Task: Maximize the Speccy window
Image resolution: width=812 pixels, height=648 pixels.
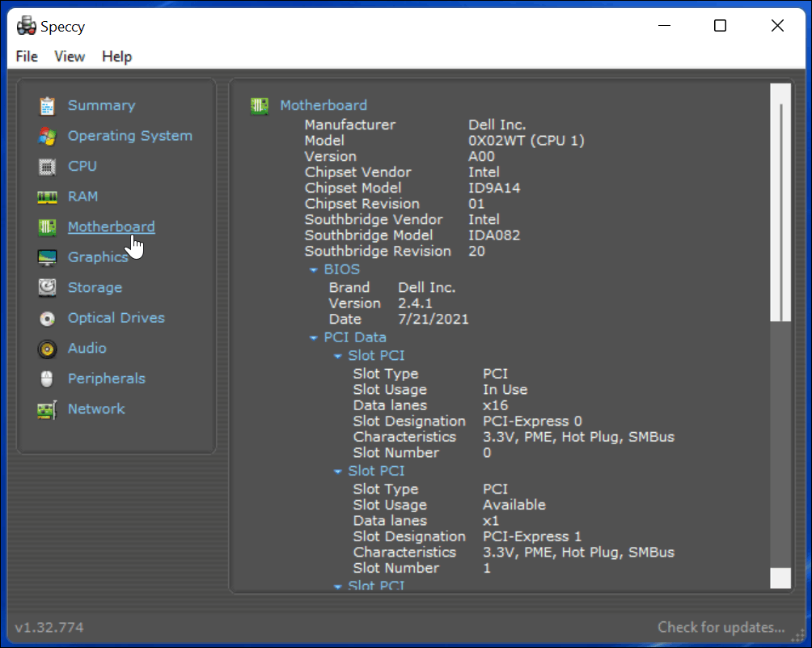Action: (720, 25)
